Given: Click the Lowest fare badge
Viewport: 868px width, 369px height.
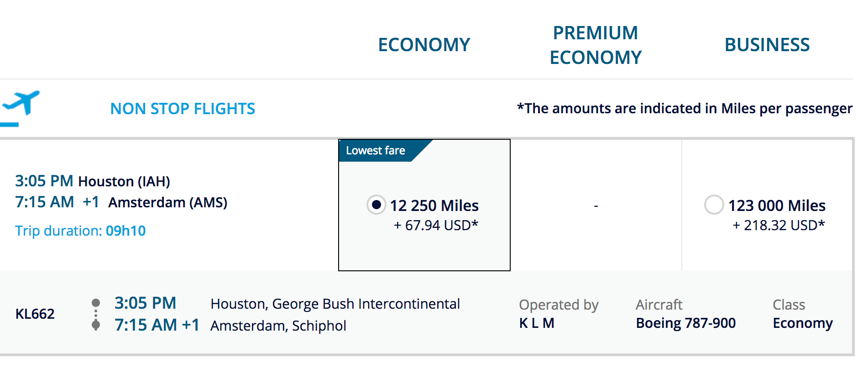Looking at the screenshot, I should tap(376, 151).
